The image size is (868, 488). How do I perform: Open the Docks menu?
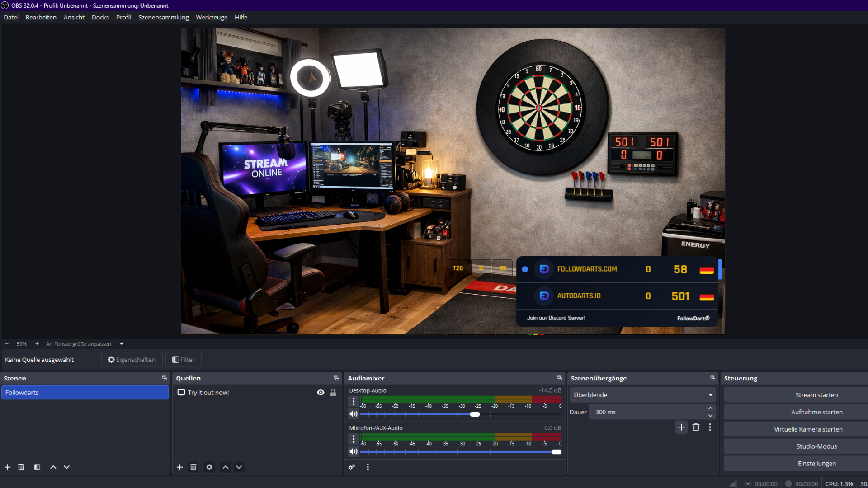pyautogui.click(x=100, y=17)
